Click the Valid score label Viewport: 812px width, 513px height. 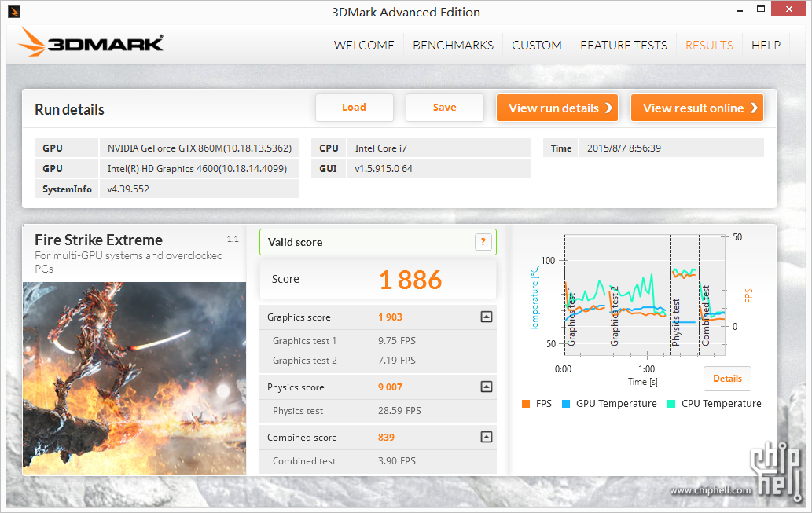pyautogui.click(x=296, y=242)
